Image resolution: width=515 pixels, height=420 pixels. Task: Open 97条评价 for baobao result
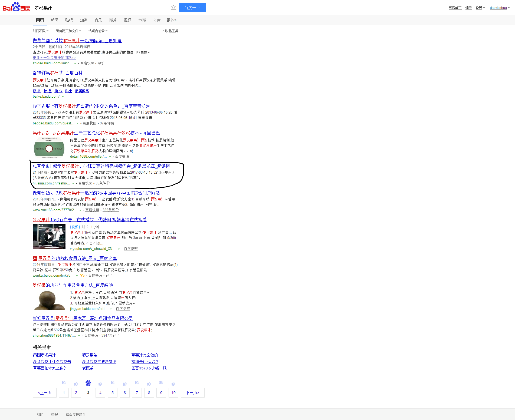click(x=107, y=123)
